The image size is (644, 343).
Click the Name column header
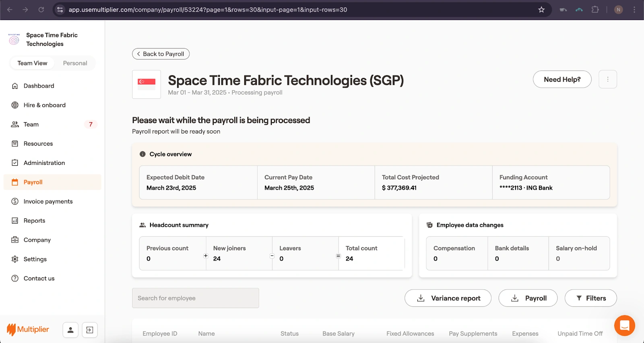click(206, 334)
